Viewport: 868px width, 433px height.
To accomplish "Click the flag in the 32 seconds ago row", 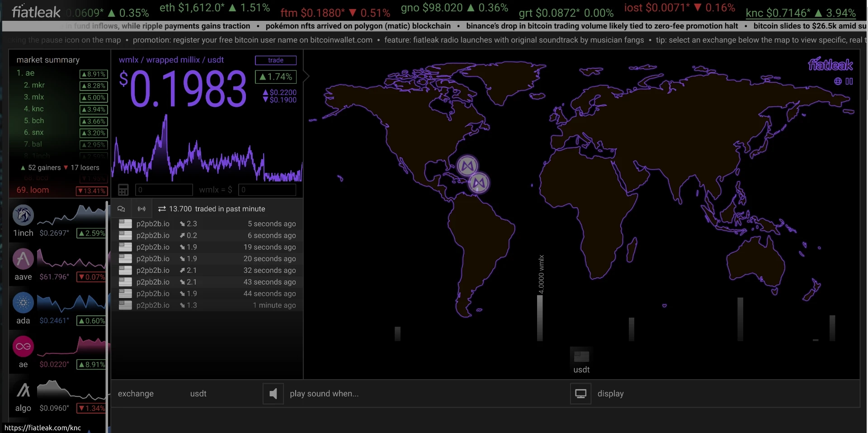I will tap(125, 270).
